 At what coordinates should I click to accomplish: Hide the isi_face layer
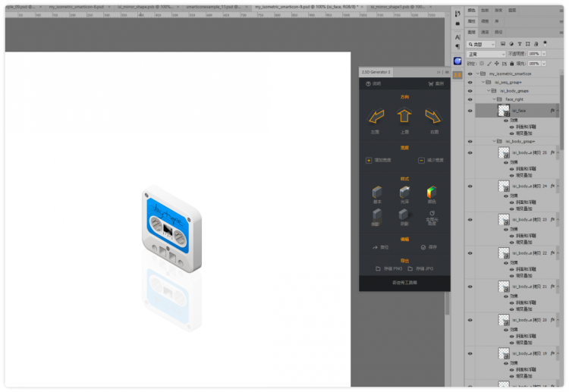[x=470, y=111]
